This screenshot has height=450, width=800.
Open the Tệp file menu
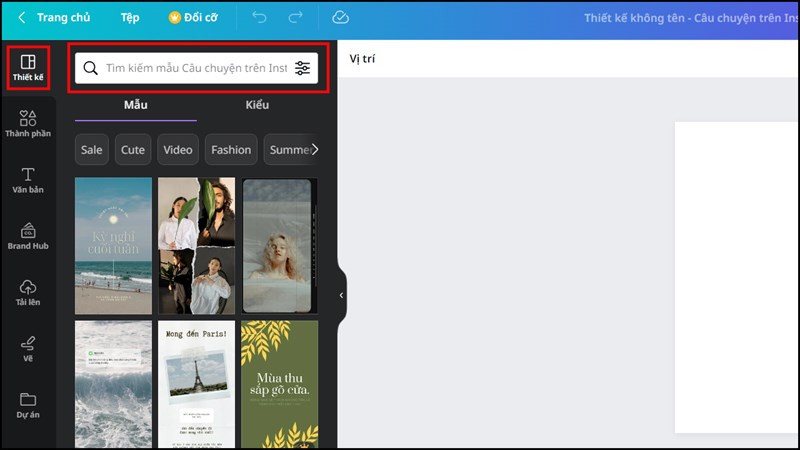130,17
